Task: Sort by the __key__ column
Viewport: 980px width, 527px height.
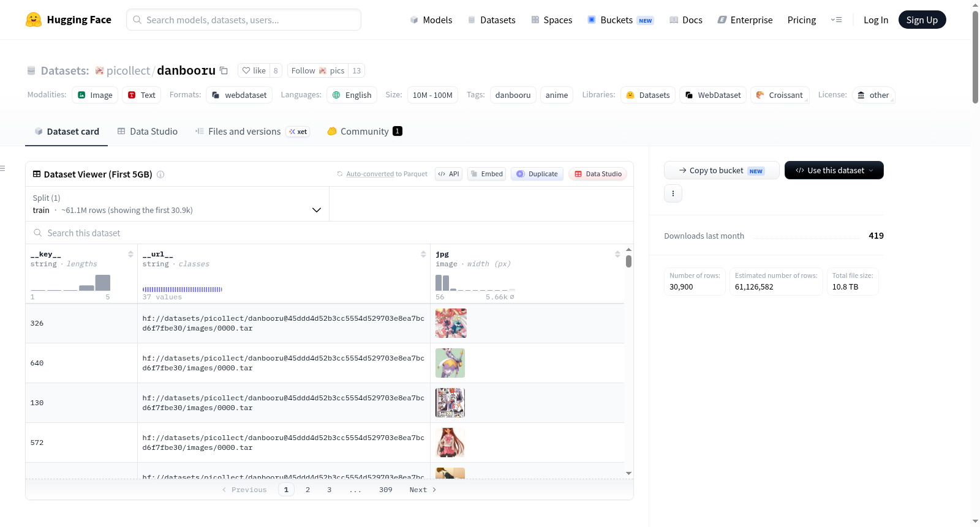Action: 130,254
